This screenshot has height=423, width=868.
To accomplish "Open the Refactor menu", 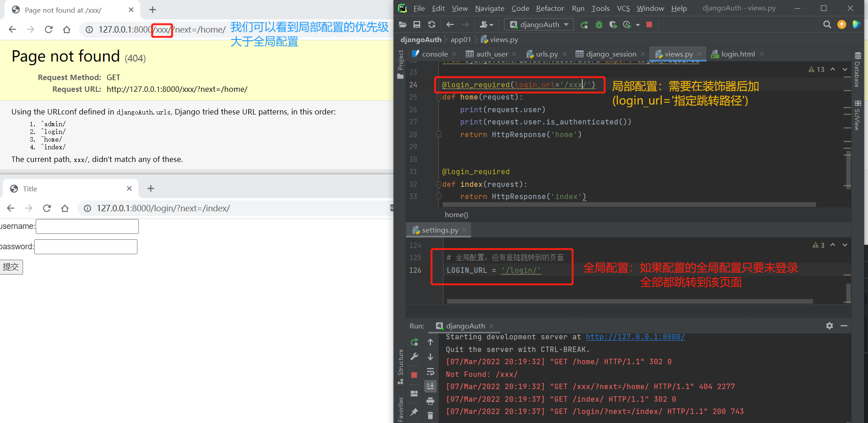I will pos(550,8).
